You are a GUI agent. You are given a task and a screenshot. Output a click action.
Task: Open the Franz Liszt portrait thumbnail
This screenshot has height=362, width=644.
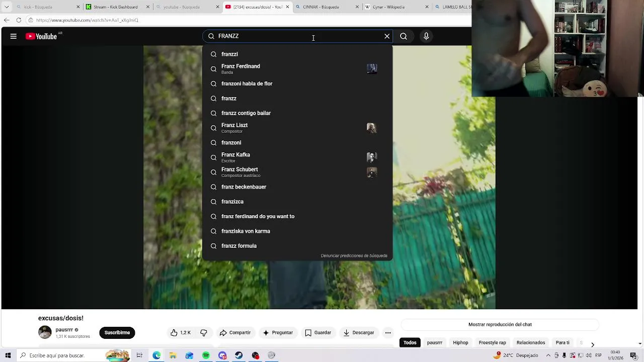pos(372,128)
